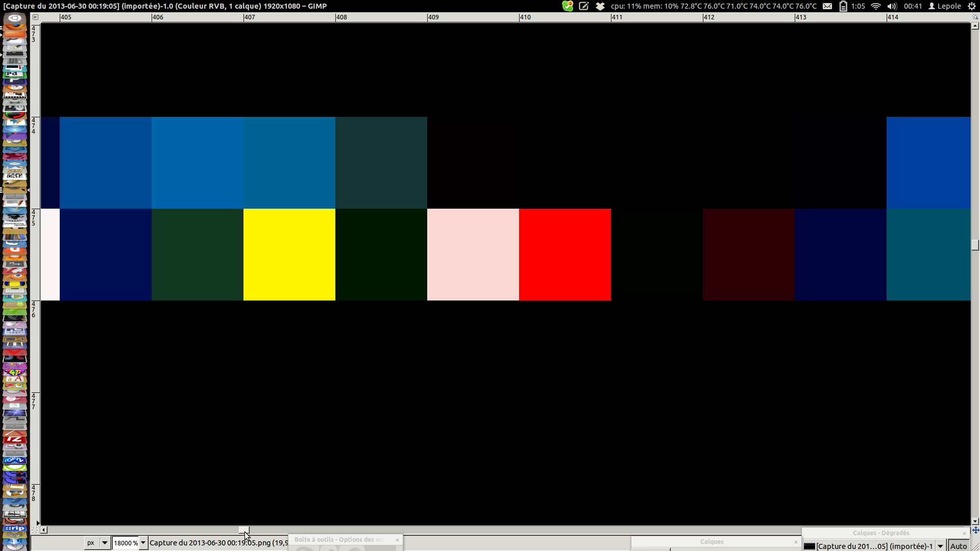Expand the 18000% zoom level dropdown
Image resolution: width=980 pixels, height=551 pixels.
143,543
